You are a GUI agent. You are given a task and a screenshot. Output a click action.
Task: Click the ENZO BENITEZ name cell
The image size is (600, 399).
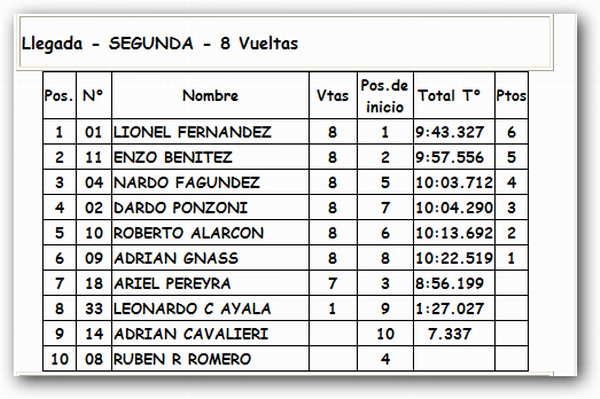(210, 157)
